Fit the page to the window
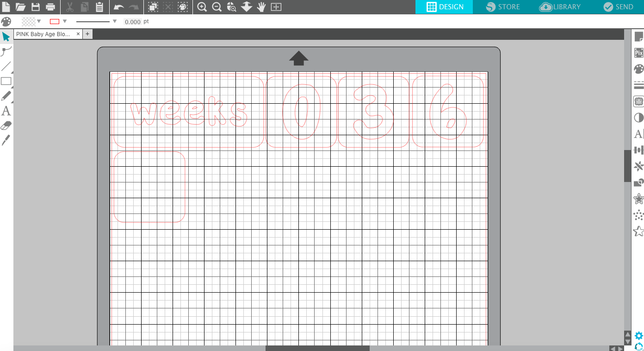Viewport: 644px width, 351px height. [276, 7]
